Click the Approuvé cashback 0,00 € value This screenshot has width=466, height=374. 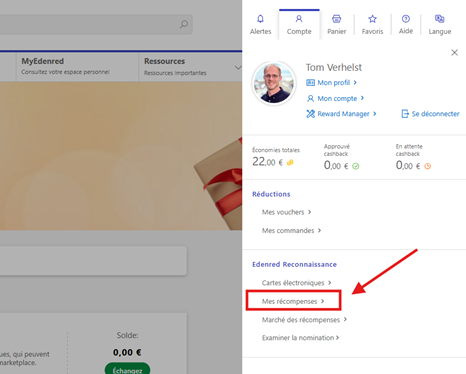[336, 165]
